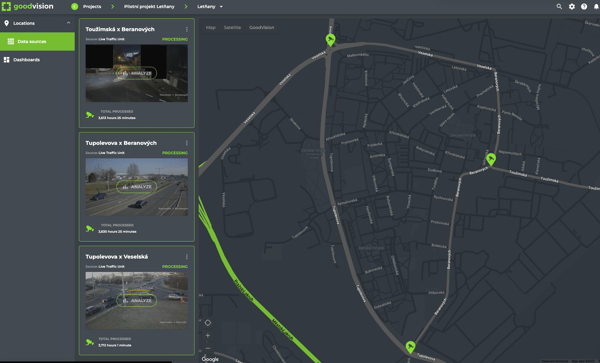Zoom in the map with plus button
The image size is (600, 363).
[208, 335]
